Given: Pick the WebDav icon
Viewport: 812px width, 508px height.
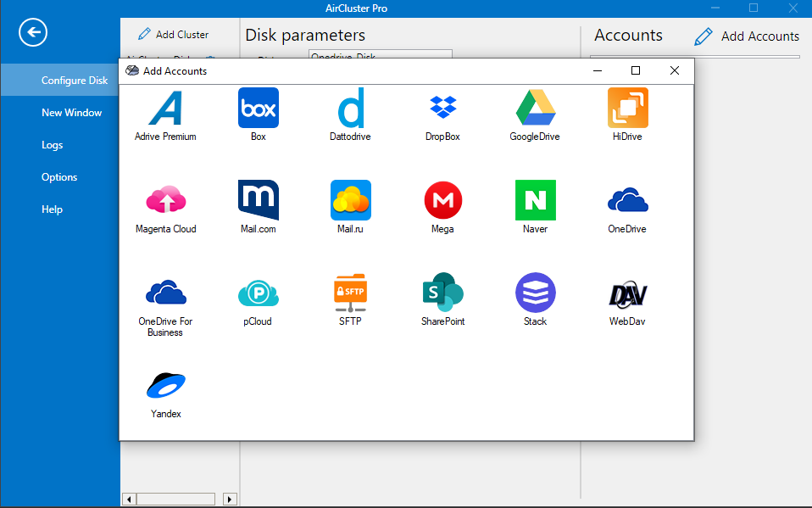Looking at the screenshot, I should pyautogui.click(x=627, y=294).
